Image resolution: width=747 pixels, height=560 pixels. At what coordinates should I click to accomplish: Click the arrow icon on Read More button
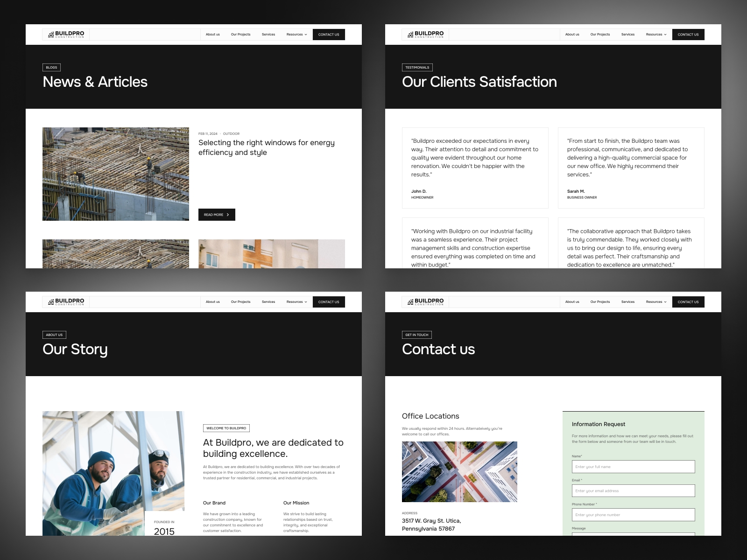coord(228,215)
